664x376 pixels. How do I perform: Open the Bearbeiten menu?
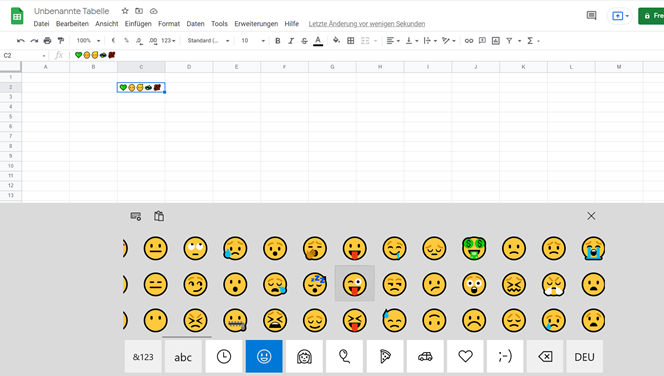pos(72,24)
